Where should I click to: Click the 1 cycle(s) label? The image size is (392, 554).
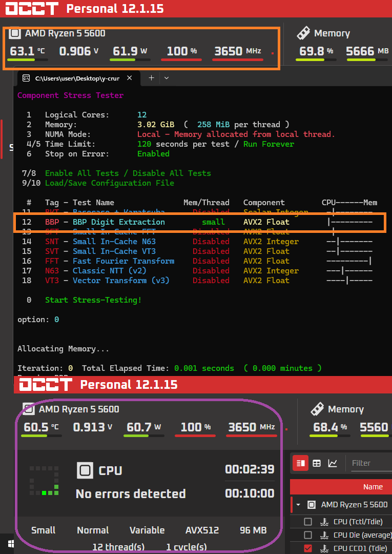point(187,547)
